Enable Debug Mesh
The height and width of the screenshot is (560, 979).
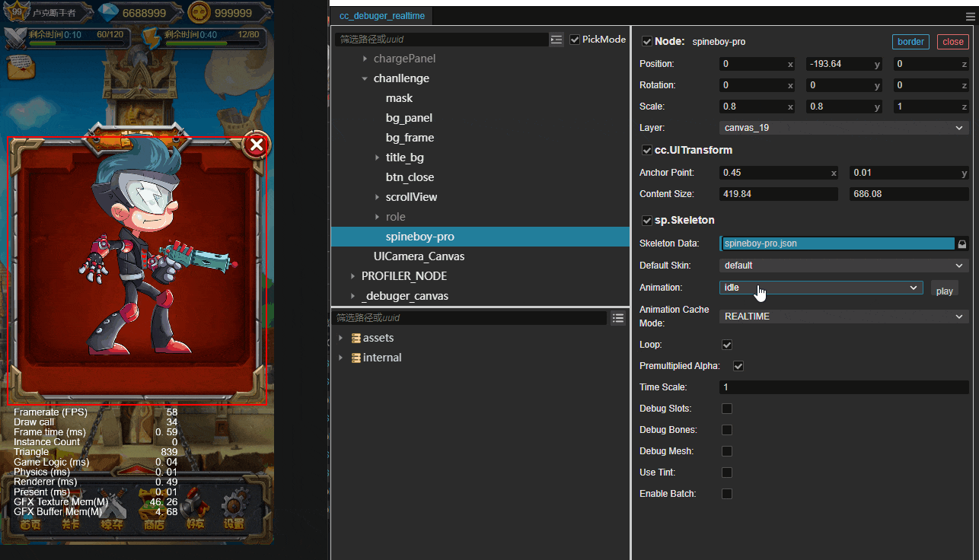point(727,451)
